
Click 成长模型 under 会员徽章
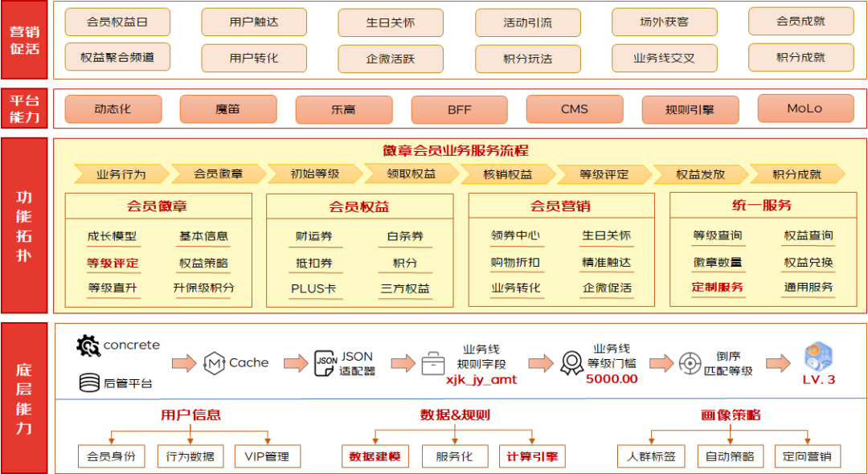pyautogui.click(x=112, y=235)
